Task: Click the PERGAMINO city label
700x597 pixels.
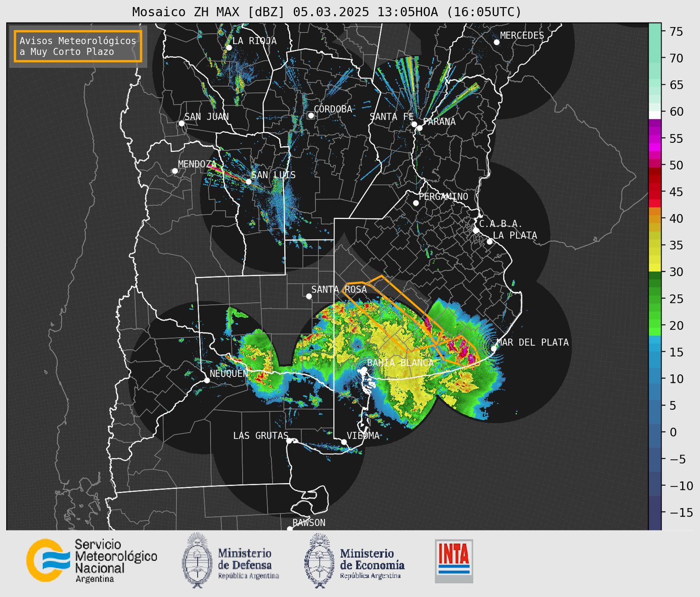Action: pyautogui.click(x=443, y=196)
